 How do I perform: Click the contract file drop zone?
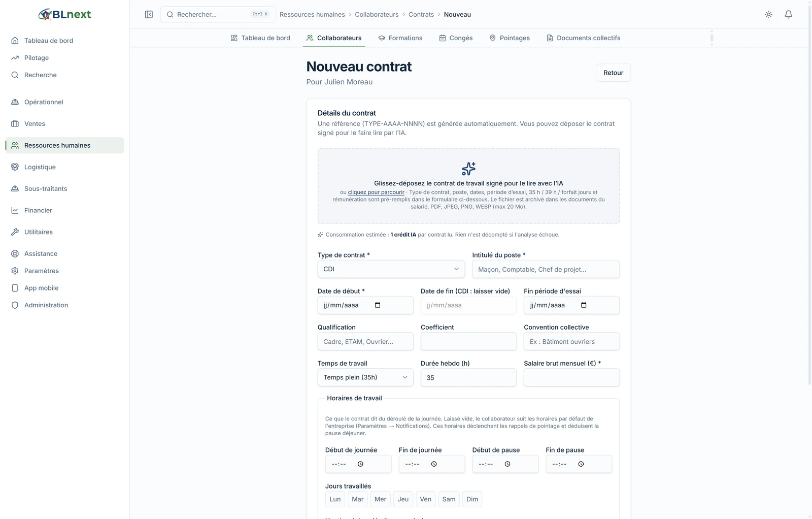click(468, 186)
